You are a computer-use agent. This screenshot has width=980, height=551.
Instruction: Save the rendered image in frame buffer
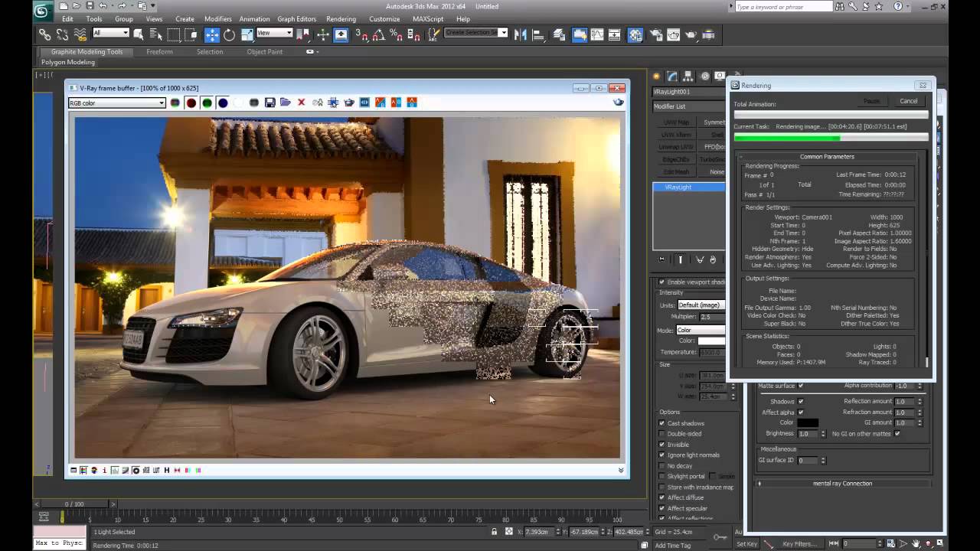[270, 103]
